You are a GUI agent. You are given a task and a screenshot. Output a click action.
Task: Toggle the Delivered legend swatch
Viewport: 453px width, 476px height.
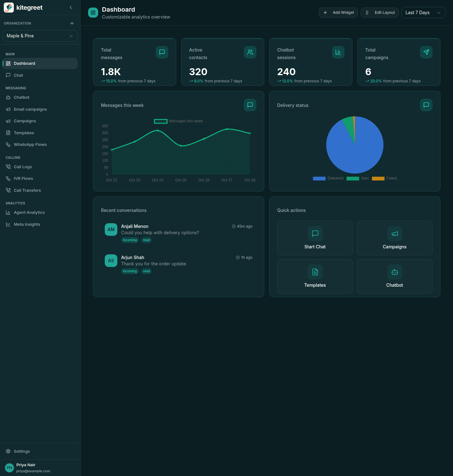point(319,179)
